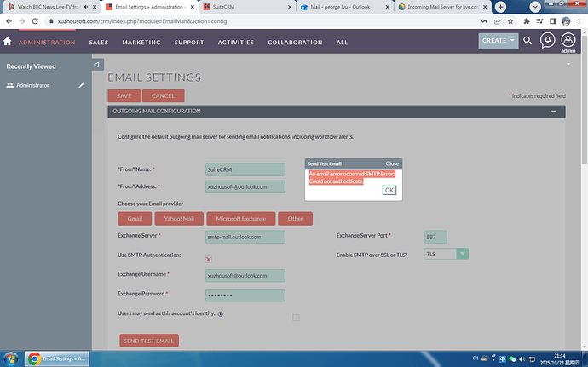Enable Users may send as account identity

[x=296, y=318]
